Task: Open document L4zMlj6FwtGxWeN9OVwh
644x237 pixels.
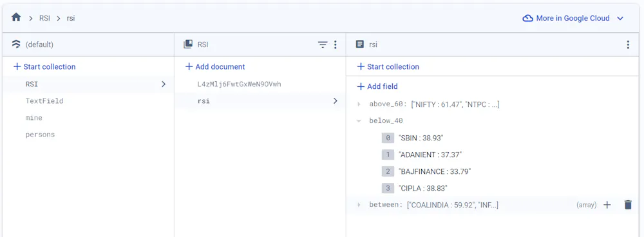Action: click(x=239, y=84)
